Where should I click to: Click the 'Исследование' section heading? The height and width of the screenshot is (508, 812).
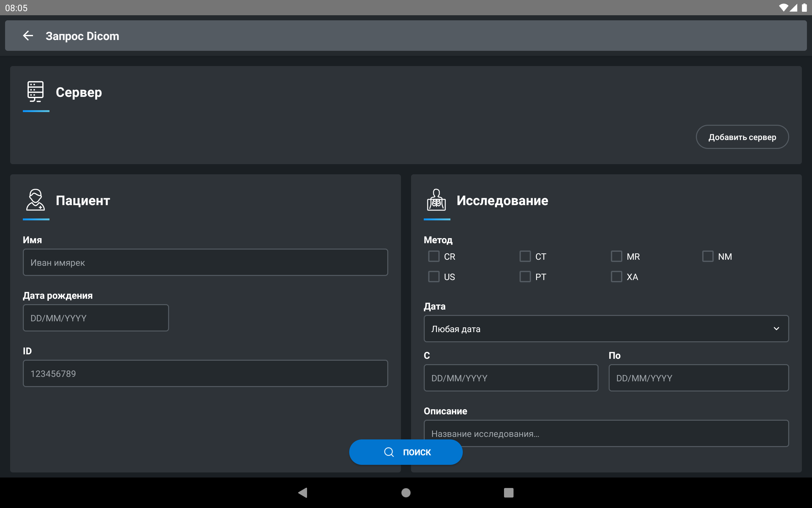click(502, 201)
